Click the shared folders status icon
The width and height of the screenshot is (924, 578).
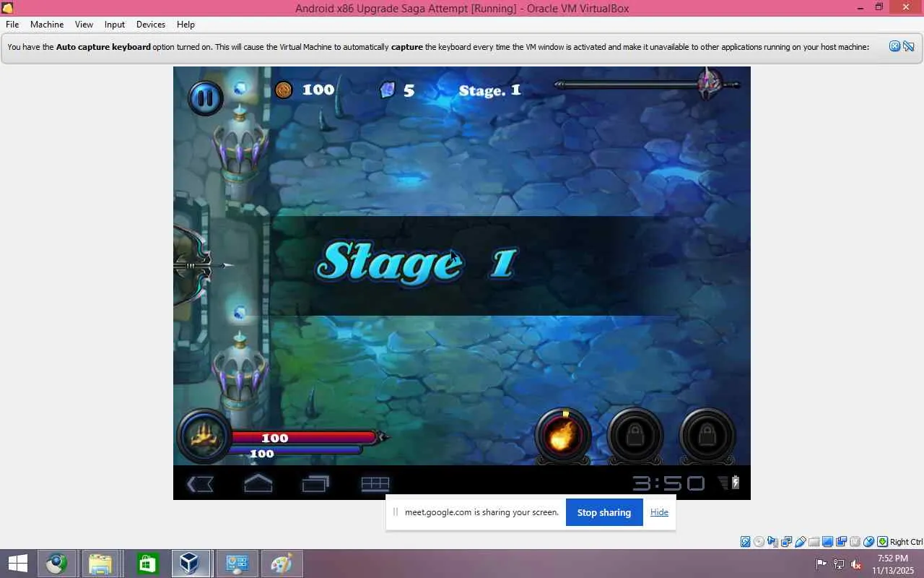[x=814, y=542]
